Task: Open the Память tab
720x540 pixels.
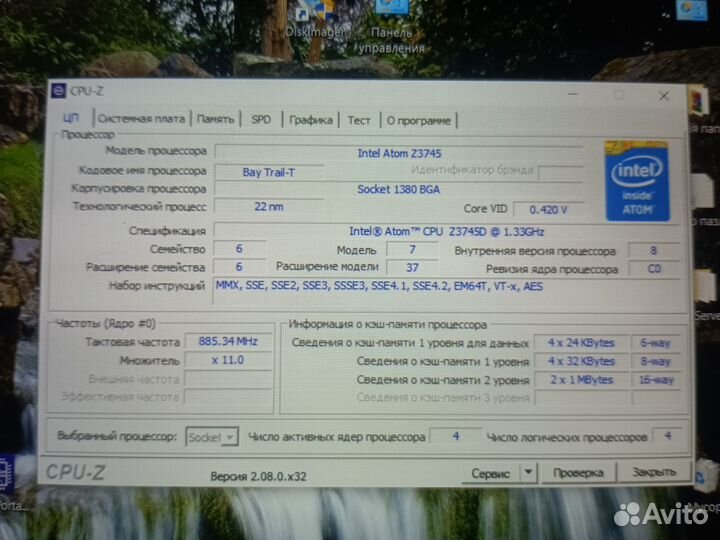Action: click(215, 119)
